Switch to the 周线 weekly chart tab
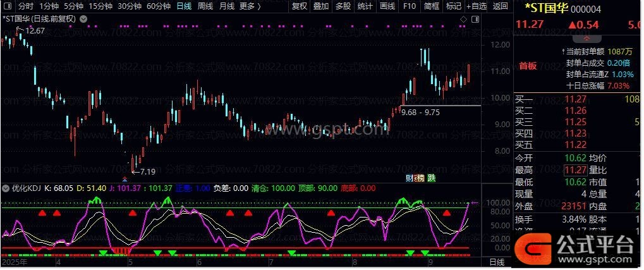This screenshot has height=270, width=644. (x=205, y=6)
